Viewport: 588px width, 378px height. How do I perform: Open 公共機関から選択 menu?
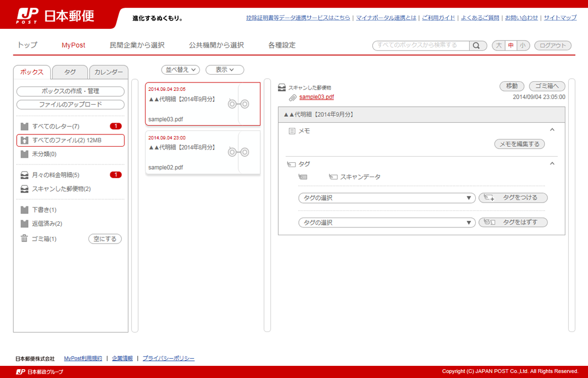click(x=216, y=45)
